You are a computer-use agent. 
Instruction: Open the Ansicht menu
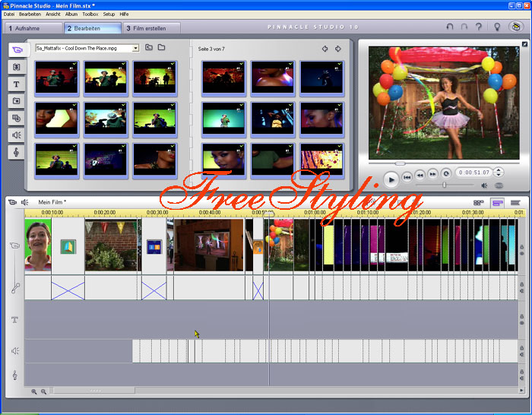click(53, 14)
